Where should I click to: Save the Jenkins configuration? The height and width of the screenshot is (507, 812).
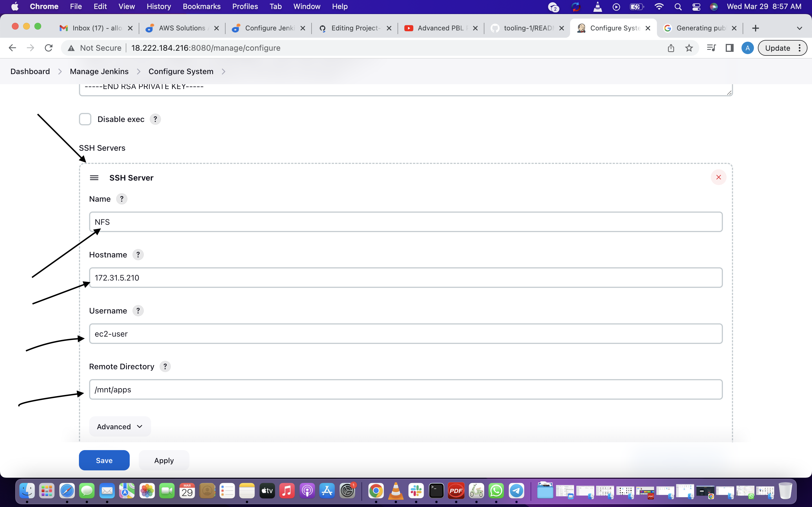coord(104,461)
